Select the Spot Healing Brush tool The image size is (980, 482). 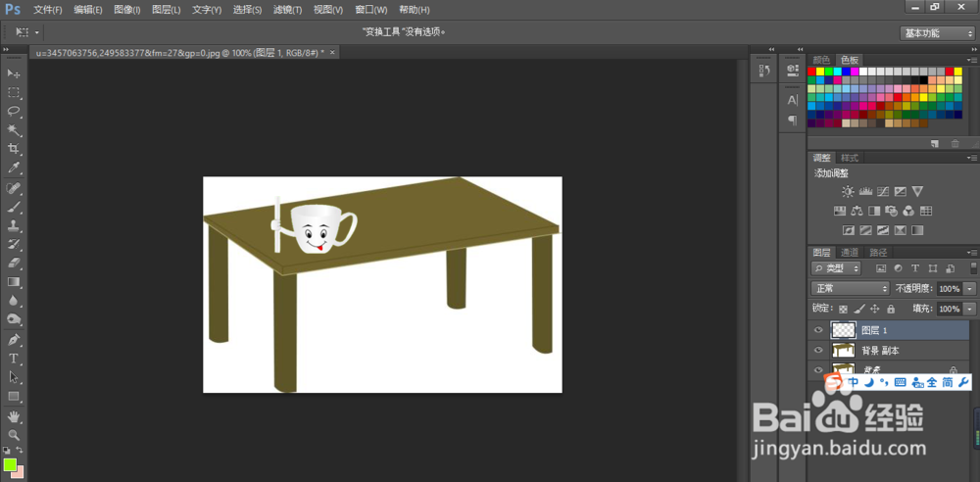(13, 188)
